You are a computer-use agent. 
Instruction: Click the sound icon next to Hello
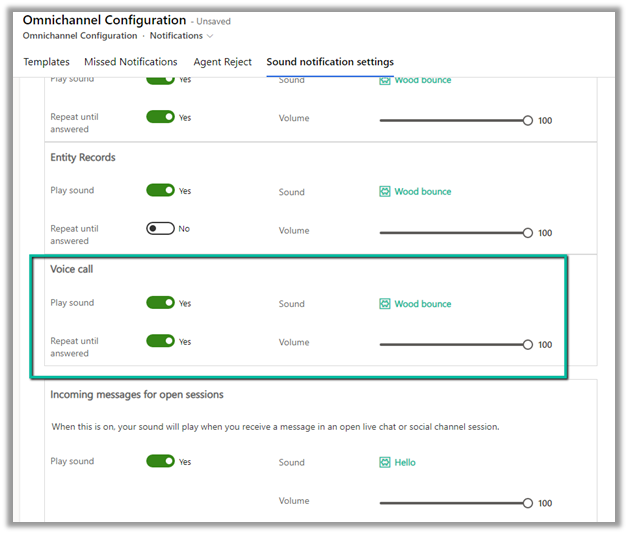pos(385,463)
